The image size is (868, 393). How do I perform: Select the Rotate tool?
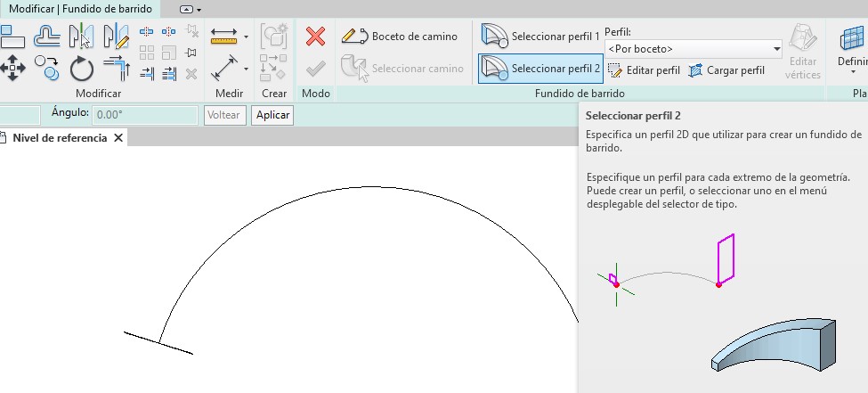(x=82, y=68)
